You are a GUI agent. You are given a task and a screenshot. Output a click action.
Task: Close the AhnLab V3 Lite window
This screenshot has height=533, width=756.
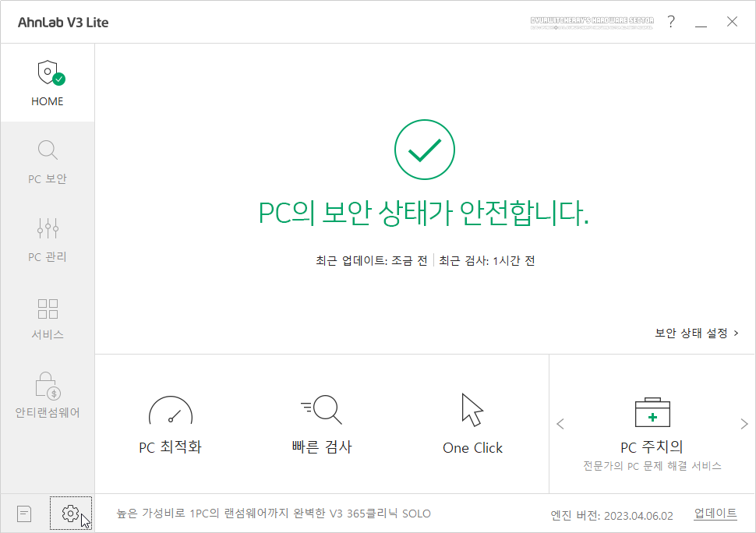pos(732,22)
